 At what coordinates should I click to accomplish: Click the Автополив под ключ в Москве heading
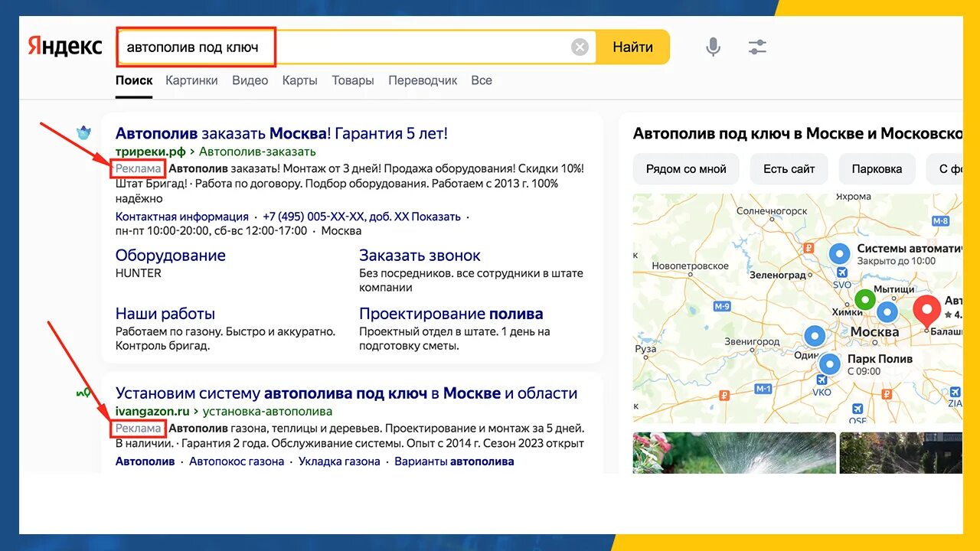click(797, 133)
